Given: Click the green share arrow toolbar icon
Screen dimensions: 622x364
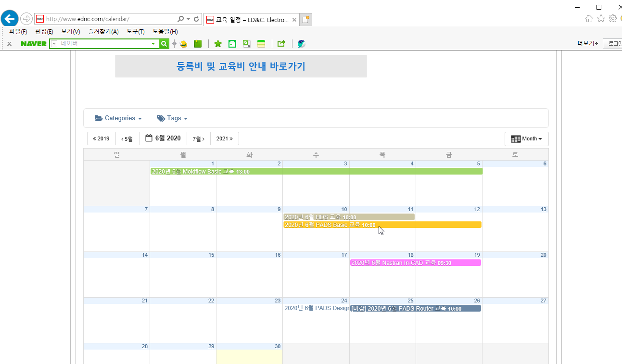Looking at the screenshot, I should click(x=281, y=44).
